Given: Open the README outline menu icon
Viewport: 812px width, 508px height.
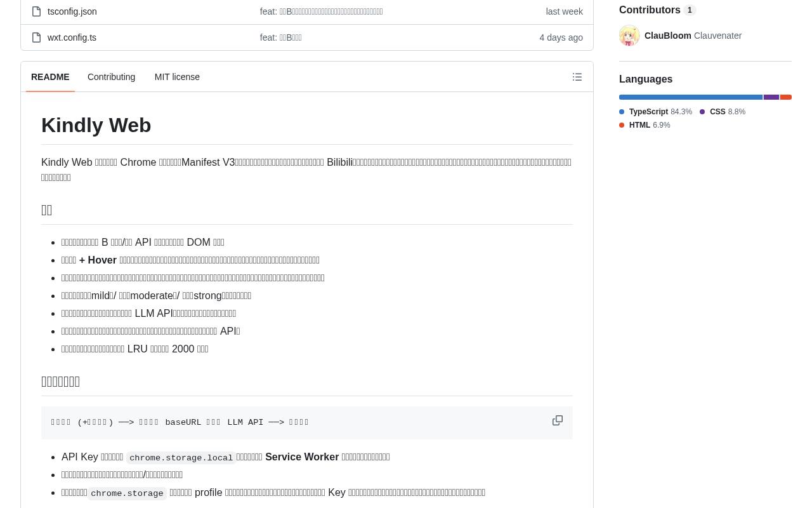Looking at the screenshot, I should (577, 77).
